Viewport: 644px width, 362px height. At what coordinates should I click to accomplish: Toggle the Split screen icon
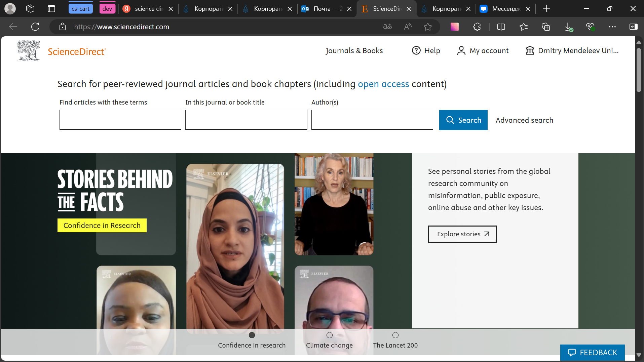click(501, 27)
